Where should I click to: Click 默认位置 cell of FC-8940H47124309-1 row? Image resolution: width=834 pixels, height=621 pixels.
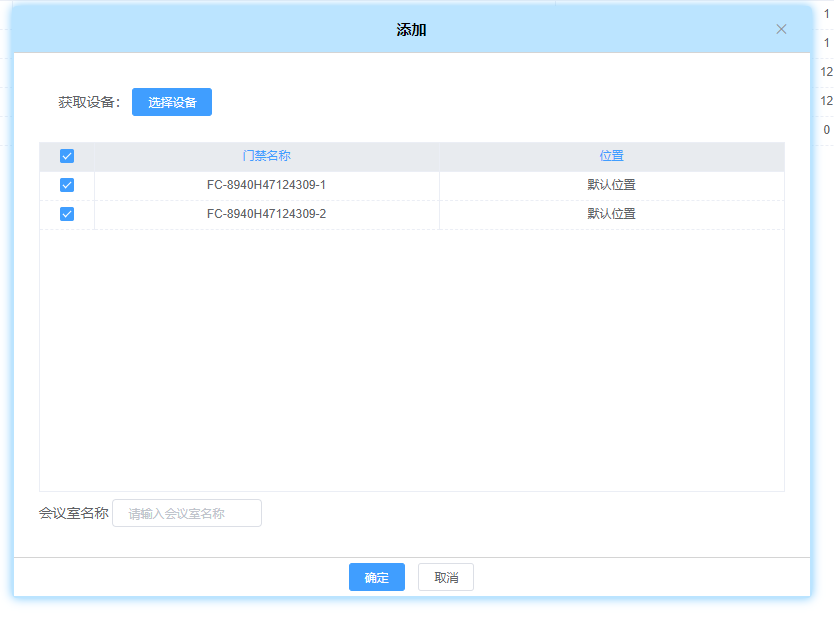(611, 185)
